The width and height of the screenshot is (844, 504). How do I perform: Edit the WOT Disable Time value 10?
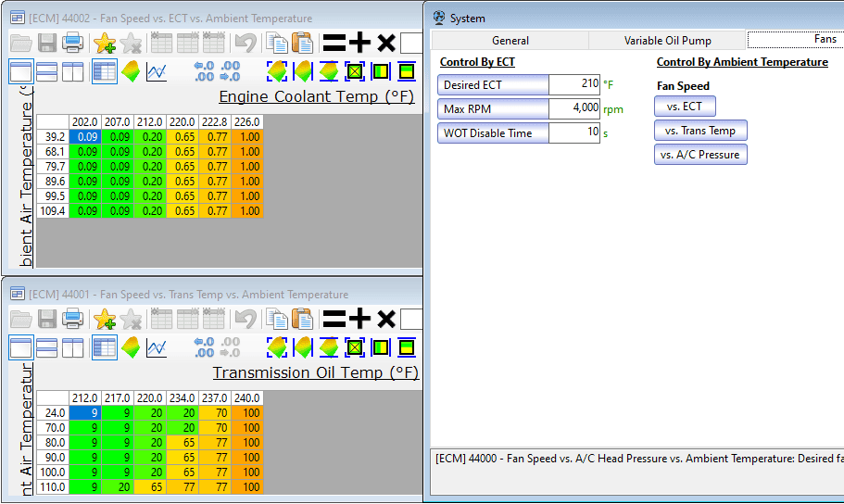pyautogui.click(x=574, y=132)
